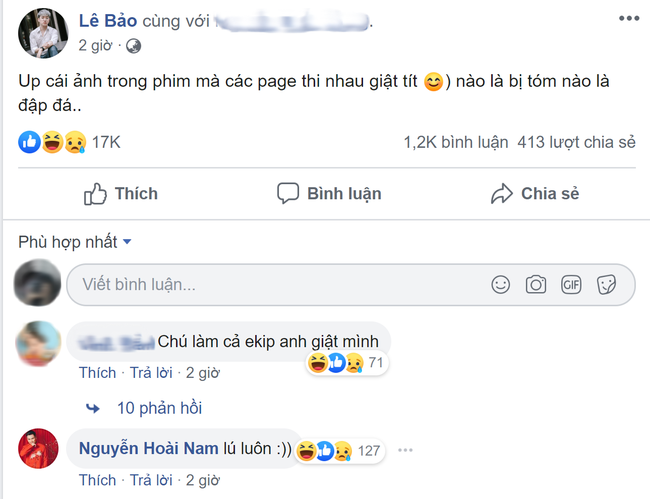This screenshot has height=499, width=650.
Task: Click Bình luận button on the post
Action: 329,194
